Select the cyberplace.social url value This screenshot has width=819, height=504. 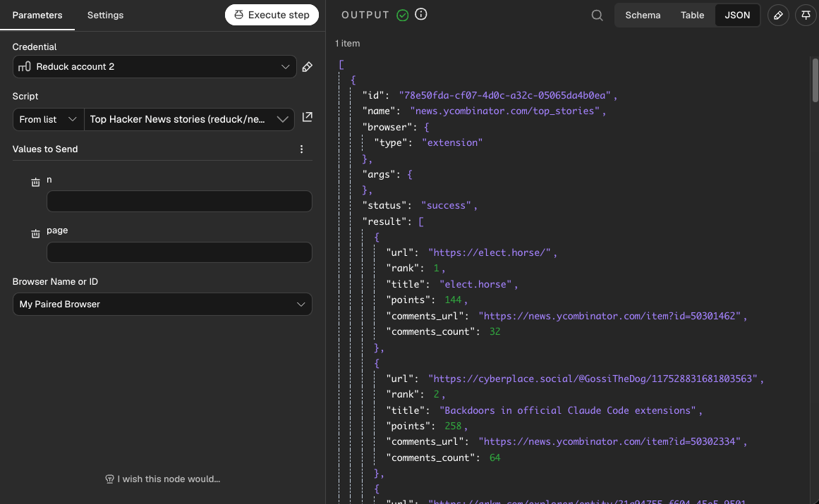coord(593,379)
